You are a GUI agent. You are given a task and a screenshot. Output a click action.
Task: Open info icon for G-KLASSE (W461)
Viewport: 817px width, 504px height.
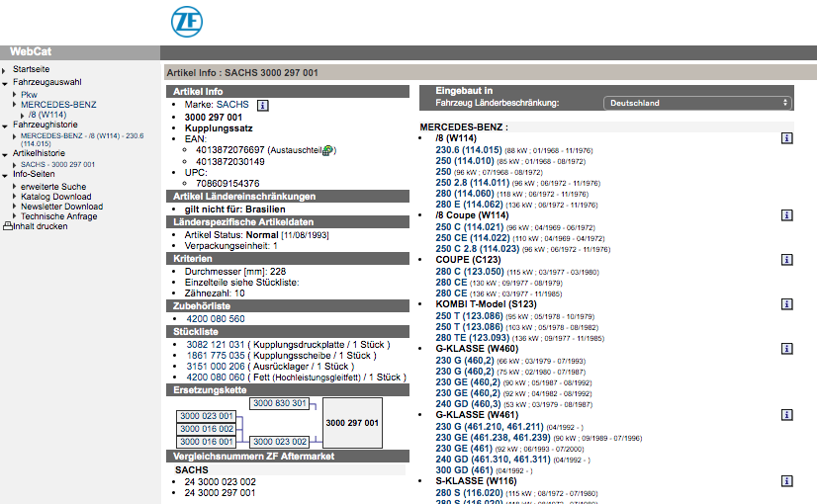point(786,414)
